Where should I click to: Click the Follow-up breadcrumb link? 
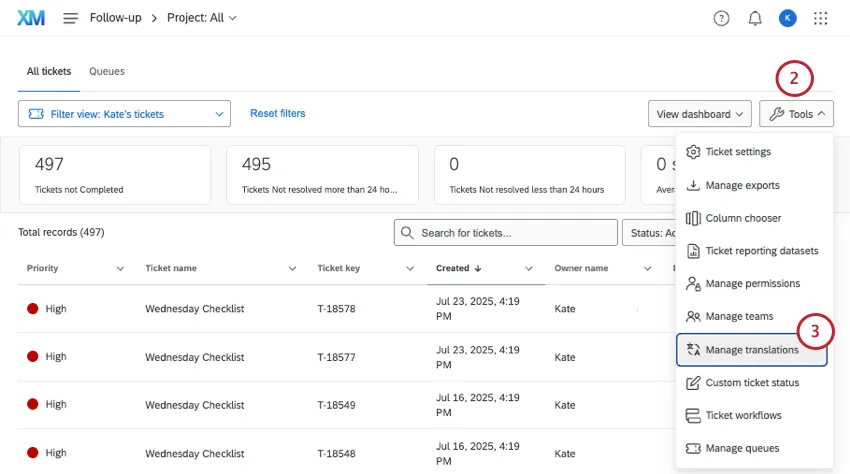[115, 18]
